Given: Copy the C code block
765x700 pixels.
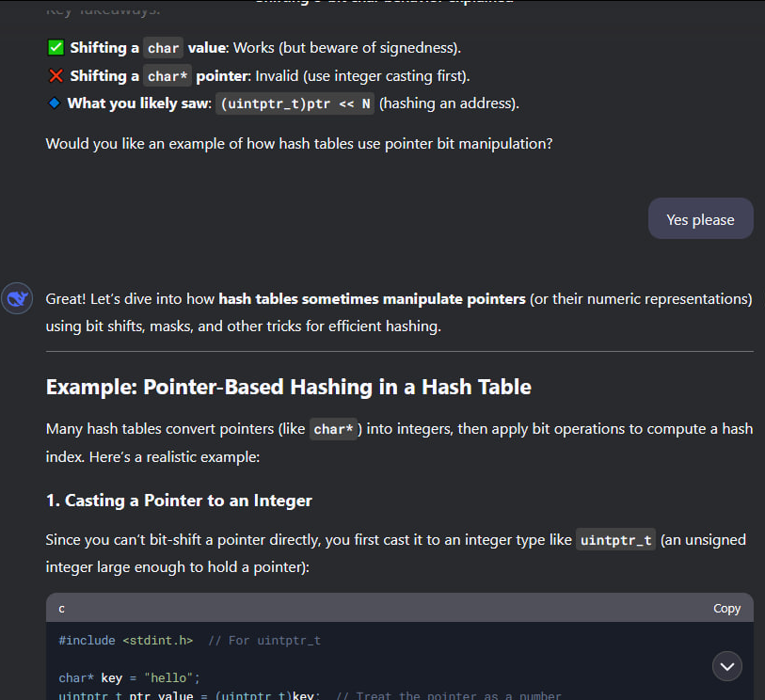Looking at the screenshot, I should click(726, 608).
